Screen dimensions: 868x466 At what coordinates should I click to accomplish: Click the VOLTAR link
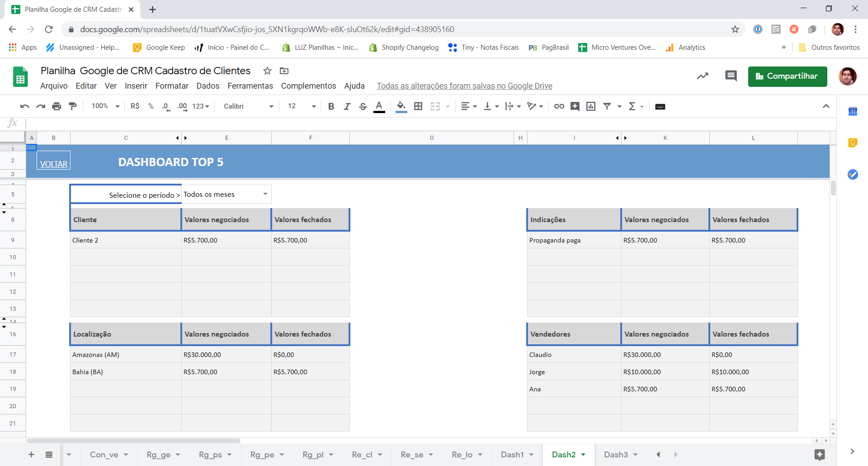coord(53,164)
